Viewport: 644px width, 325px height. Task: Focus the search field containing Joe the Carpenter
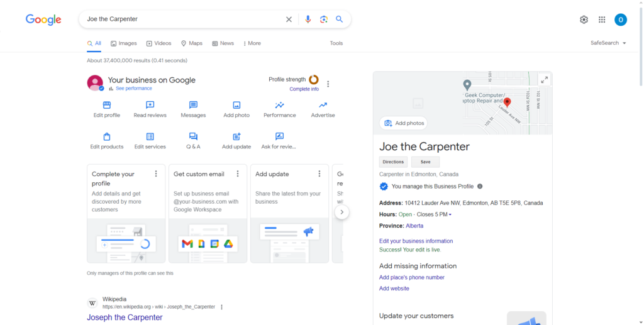(183, 19)
